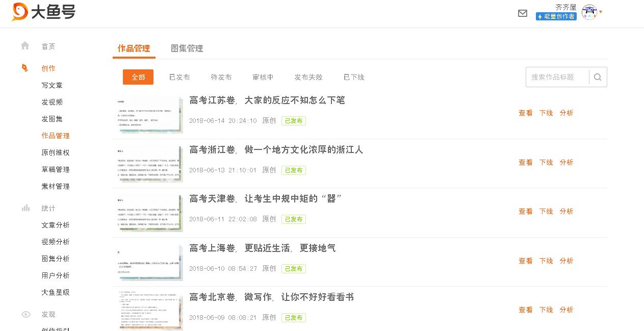View the 高考江苏卷 article via 查看
644x331 pixels.
click(x=525, y=113)
